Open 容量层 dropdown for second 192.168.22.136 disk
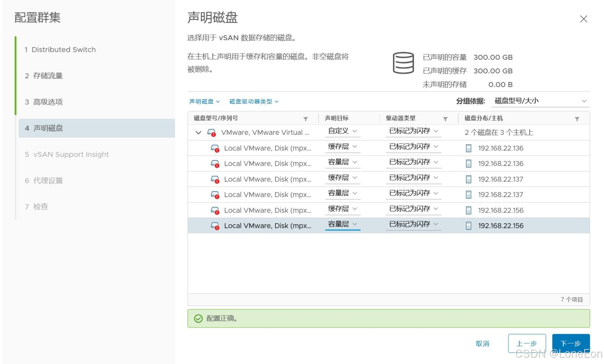This screenshot has height=364, width=604. [x=343, y=162]
